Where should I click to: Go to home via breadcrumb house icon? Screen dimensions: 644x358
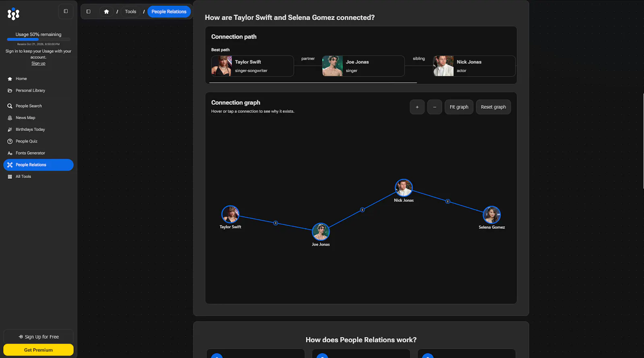[x=106, y=12]
